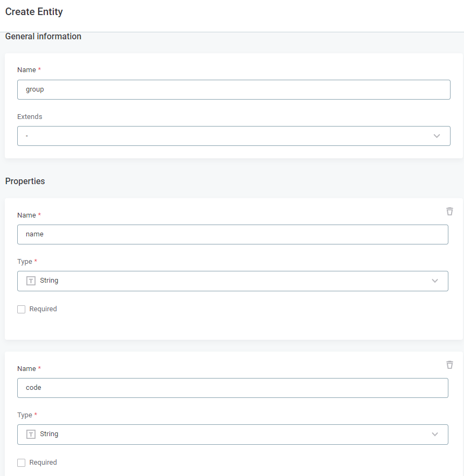Click the Properties section header

[25, 181]
